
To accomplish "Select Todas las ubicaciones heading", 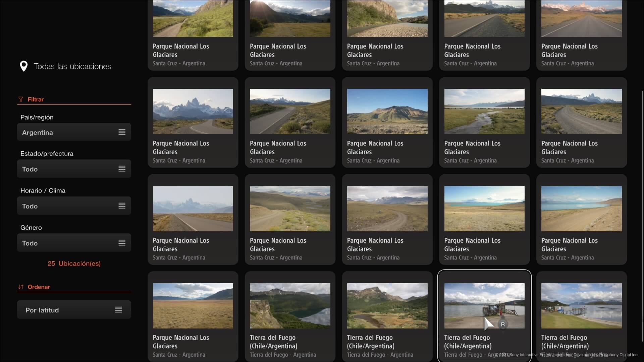I will coord(72,66).
